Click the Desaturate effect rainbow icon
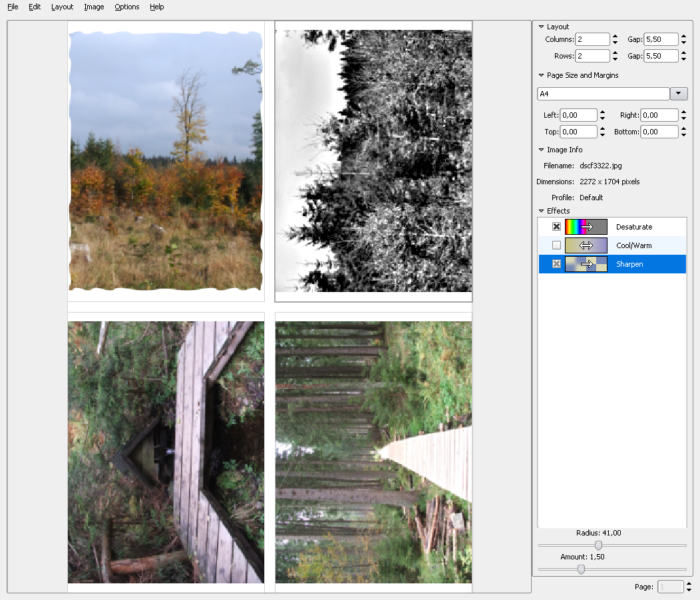Image resolution: width=700 pixels, height=600 pixels. tap(586, 227)
